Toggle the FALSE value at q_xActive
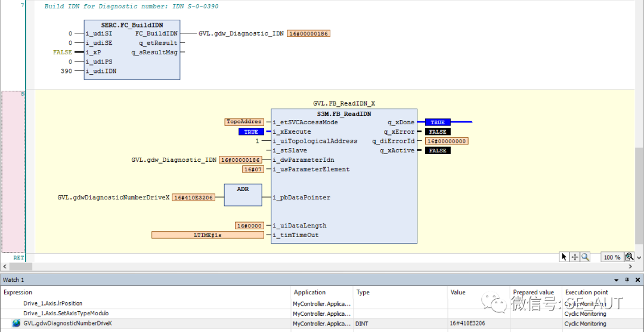644x332 pixels. pos(438,151)
